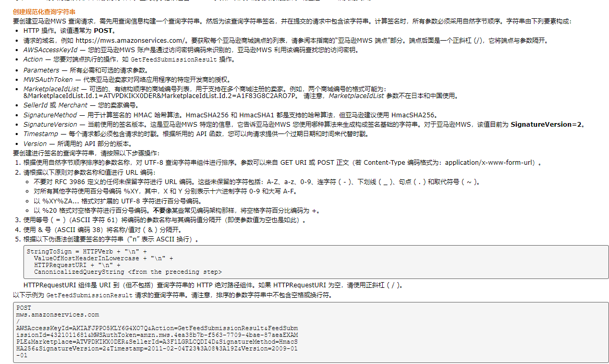Click step 3 about equals sign ASCII 61

point(165,220)
